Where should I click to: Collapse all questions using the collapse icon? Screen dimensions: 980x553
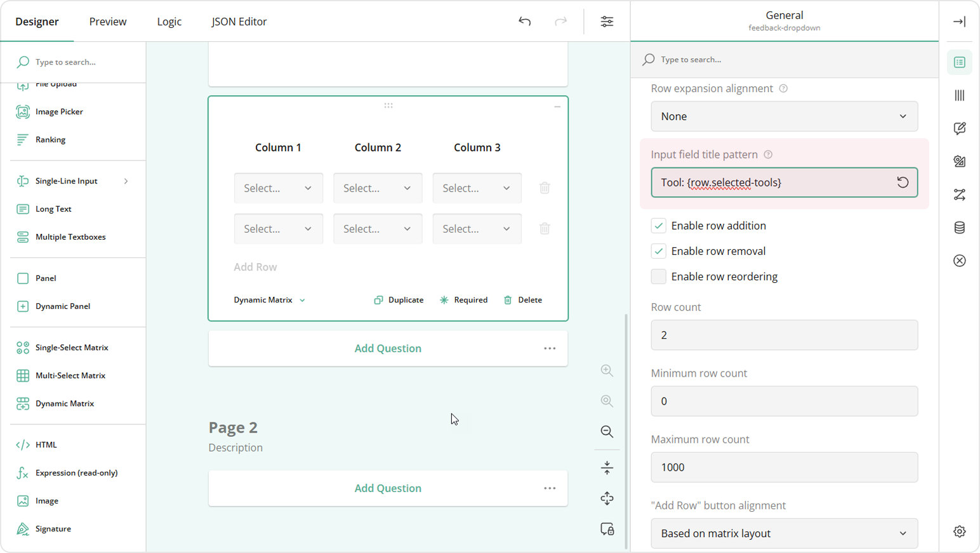click(x=606, y=467)
